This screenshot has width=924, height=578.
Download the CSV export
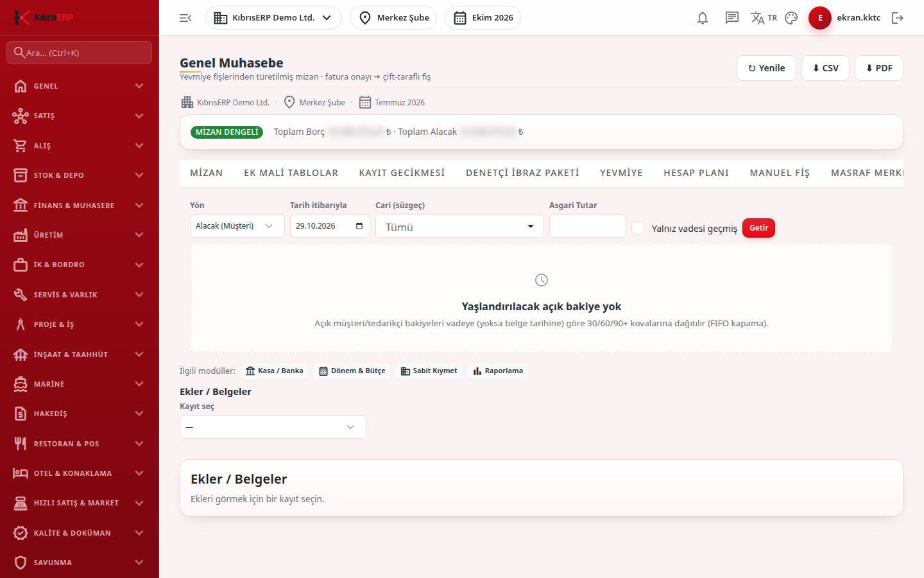tap(825, 68)
